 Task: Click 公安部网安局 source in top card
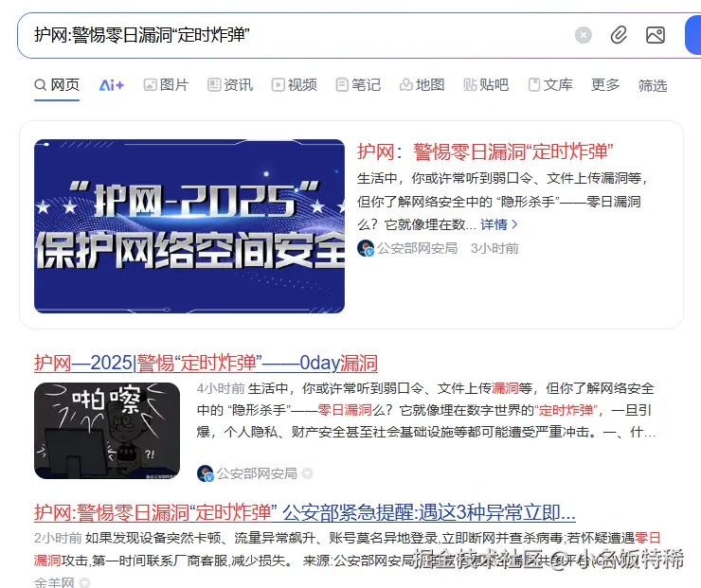(x=417, y=248)
